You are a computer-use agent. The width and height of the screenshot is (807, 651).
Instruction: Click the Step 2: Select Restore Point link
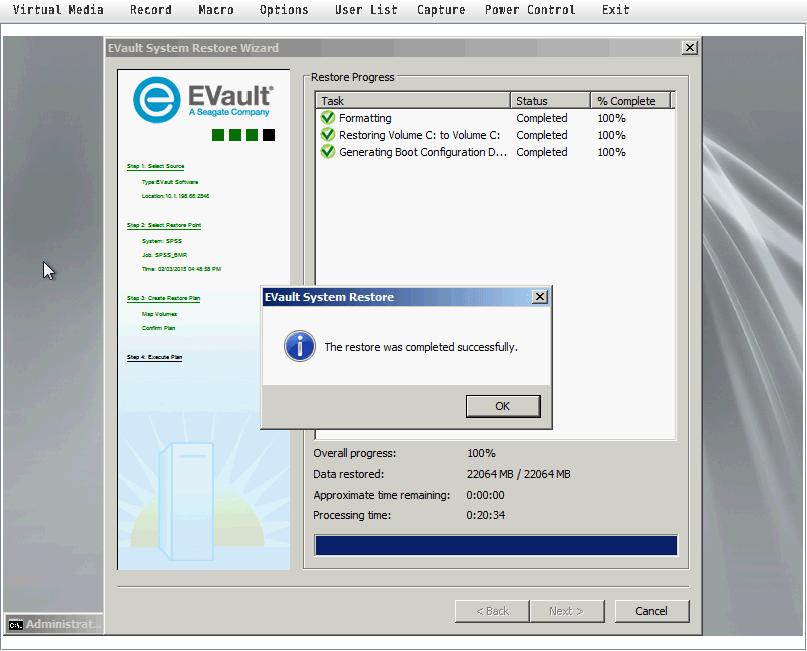(164, 225)
